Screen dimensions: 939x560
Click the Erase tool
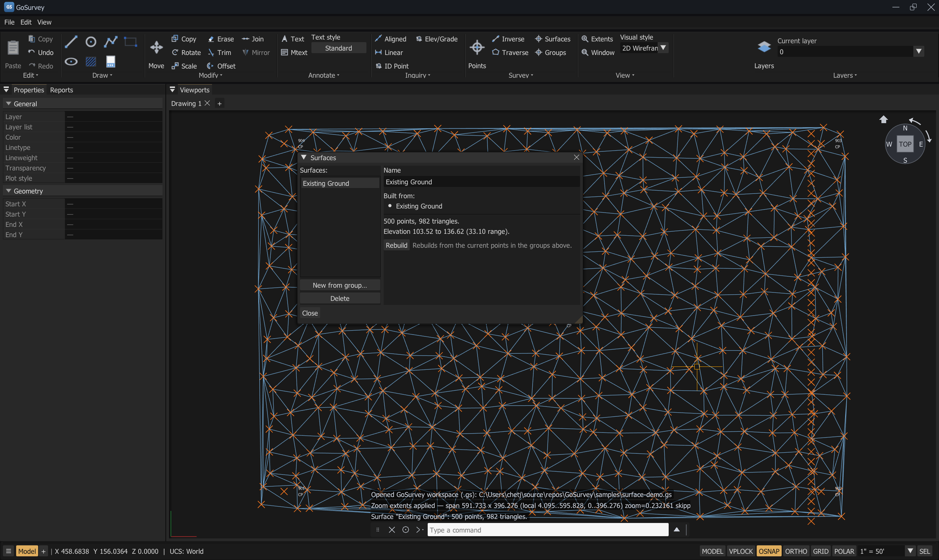pos(221,39)
